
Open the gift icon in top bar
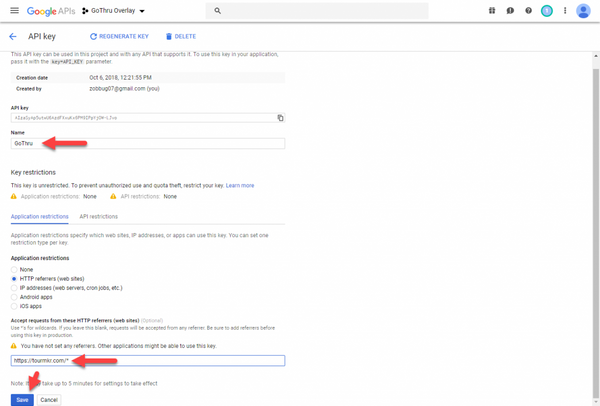point(492,11)
